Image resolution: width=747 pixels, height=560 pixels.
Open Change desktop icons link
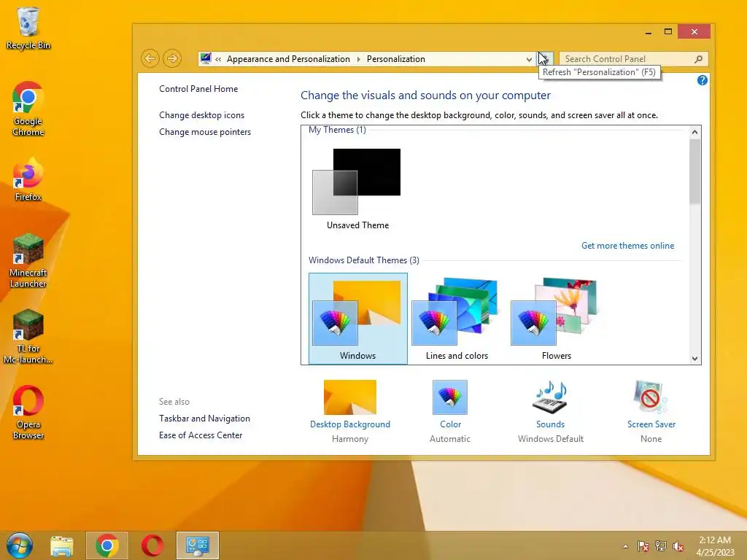(201, 114)
